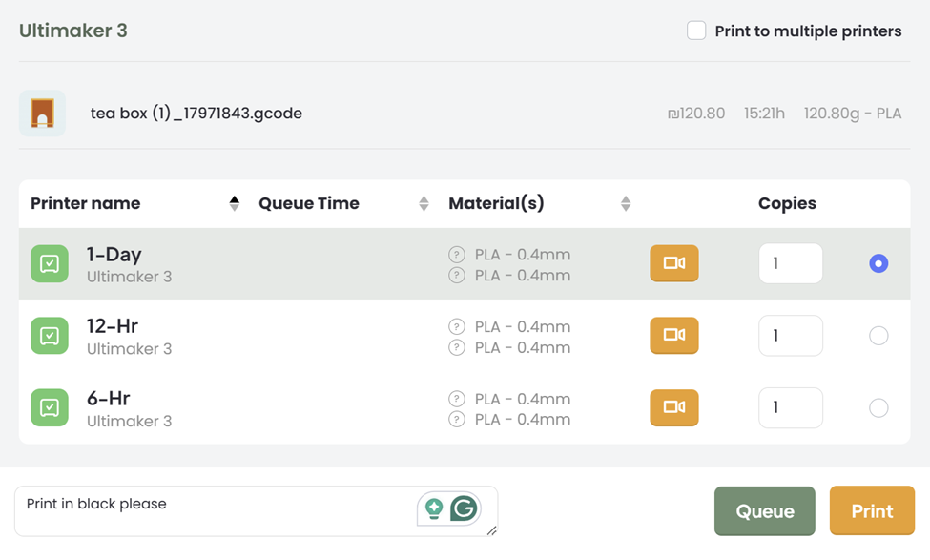Click second material help icon for 1-Day
This screenshot has width=930, height=560.
[x=457, y=276]
